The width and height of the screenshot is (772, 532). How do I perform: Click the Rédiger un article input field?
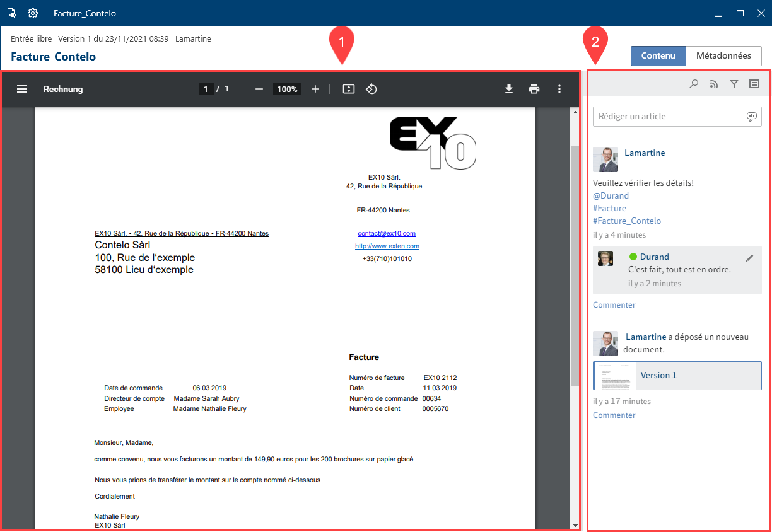(669, 117)
